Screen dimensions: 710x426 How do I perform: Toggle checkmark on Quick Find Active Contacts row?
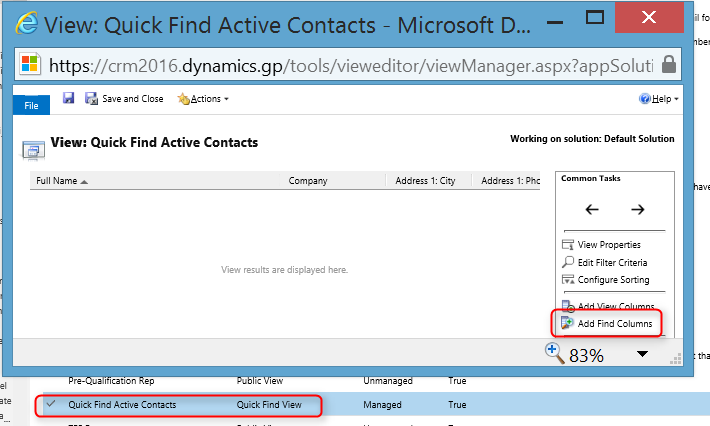(51, 404)
